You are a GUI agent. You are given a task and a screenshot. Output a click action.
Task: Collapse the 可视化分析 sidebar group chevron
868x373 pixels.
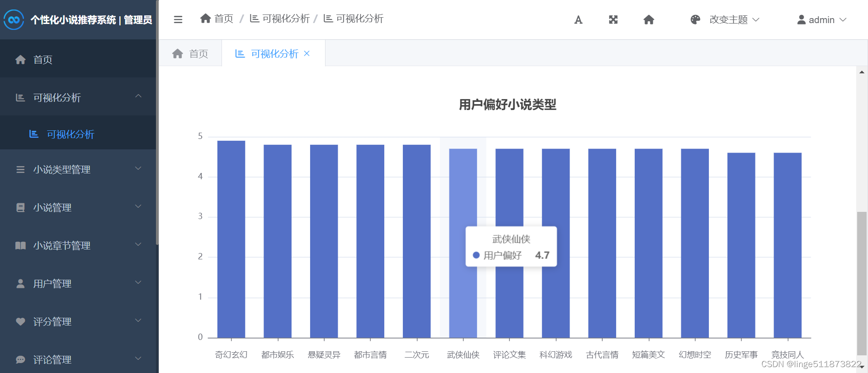click(x=138, y=96)
